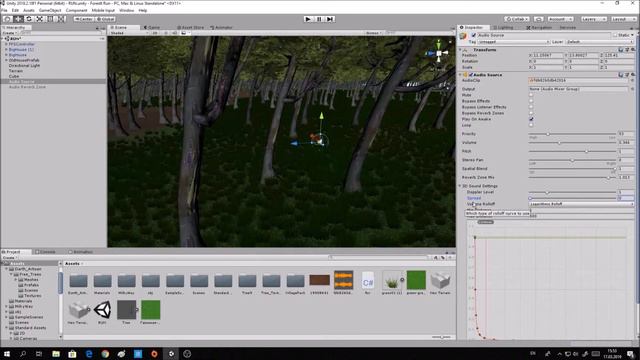Viewport: 640px width, 360px height.
Task: Select FPSController in the Hierarchy
Action: point(22,44)
